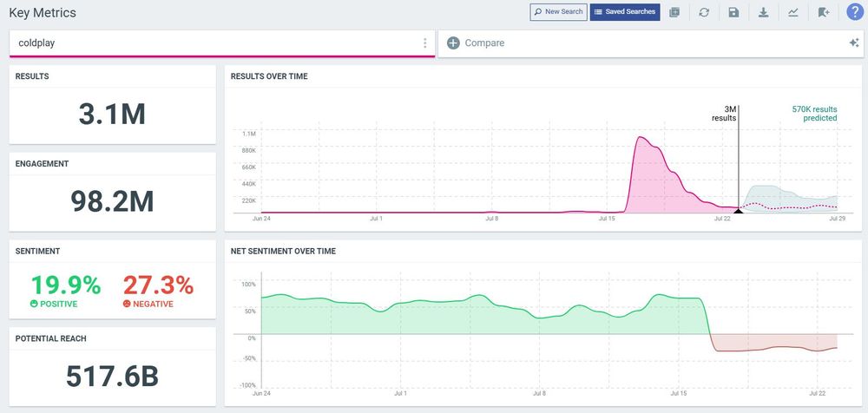Open help via the question mark icon
The height and width of the screenshot is (413, 868).
(x=855, y=11)
